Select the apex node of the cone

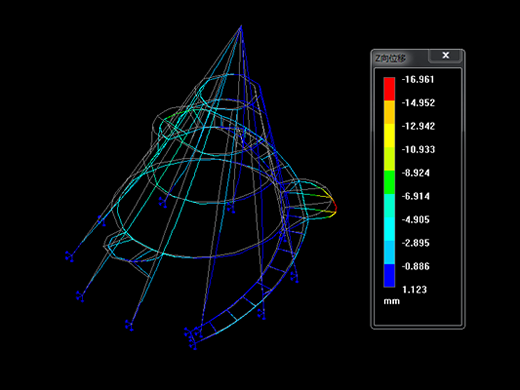[241, 26]
